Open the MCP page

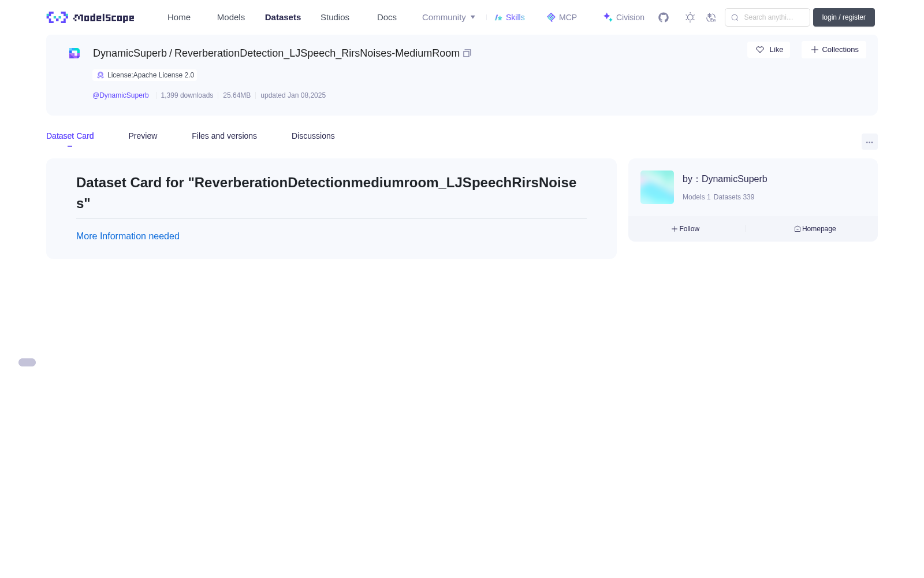coord(562,17)
